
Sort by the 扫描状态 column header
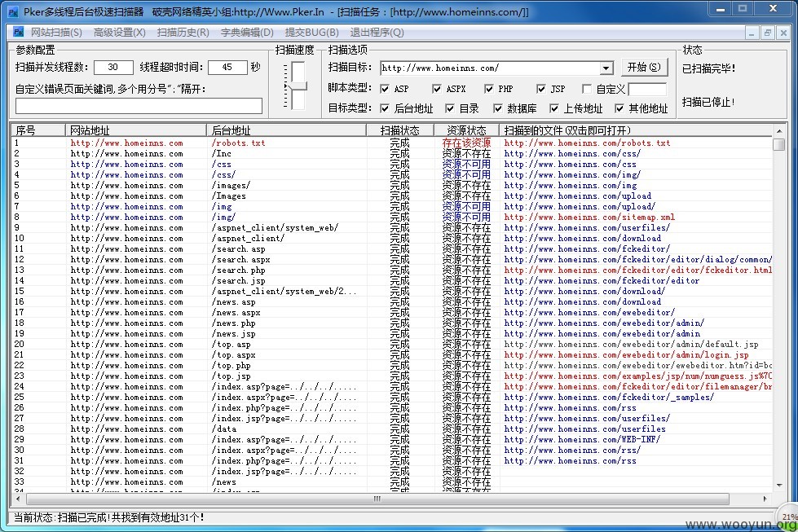400,130
